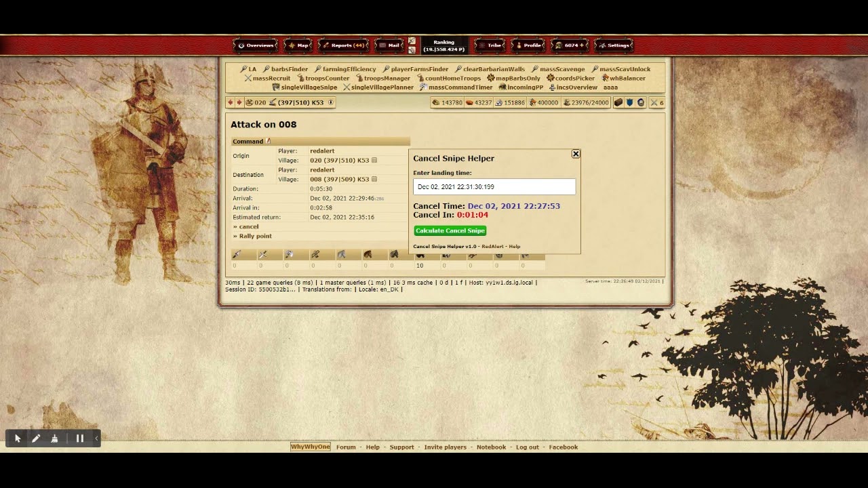The height and width of the screenshot is (488, 868).
Task: Click the small sword icon above the top-bar scroll
Action: 412,41
